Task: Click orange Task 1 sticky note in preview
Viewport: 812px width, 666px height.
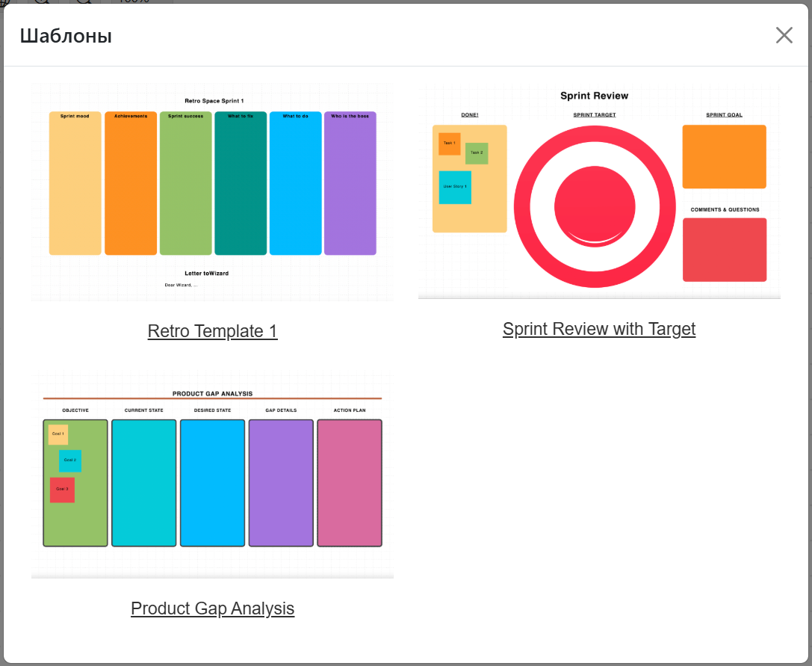Action: (449, 144)
